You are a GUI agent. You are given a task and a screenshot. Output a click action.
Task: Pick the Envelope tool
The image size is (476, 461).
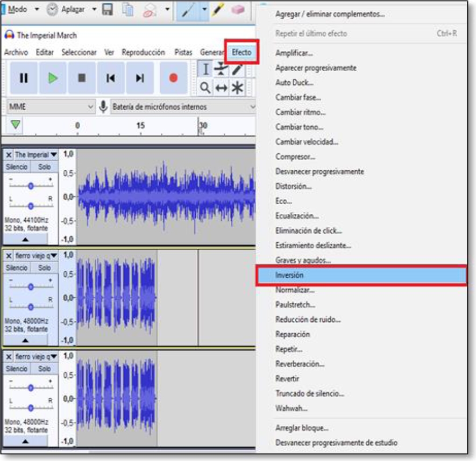pos(221,69)
